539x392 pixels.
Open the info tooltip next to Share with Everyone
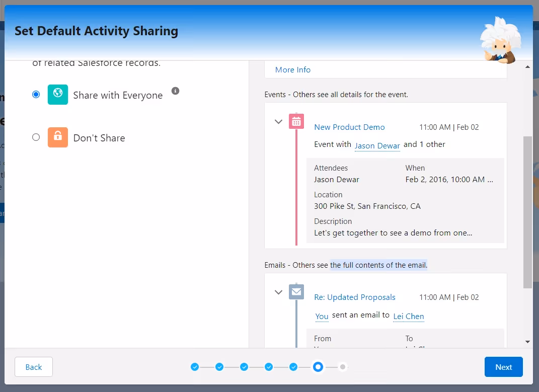tap(175, 91)
